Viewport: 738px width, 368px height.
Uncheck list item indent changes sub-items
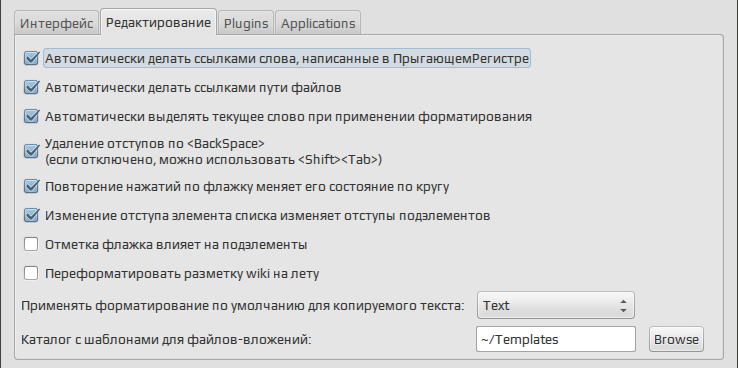click(31, 216)
